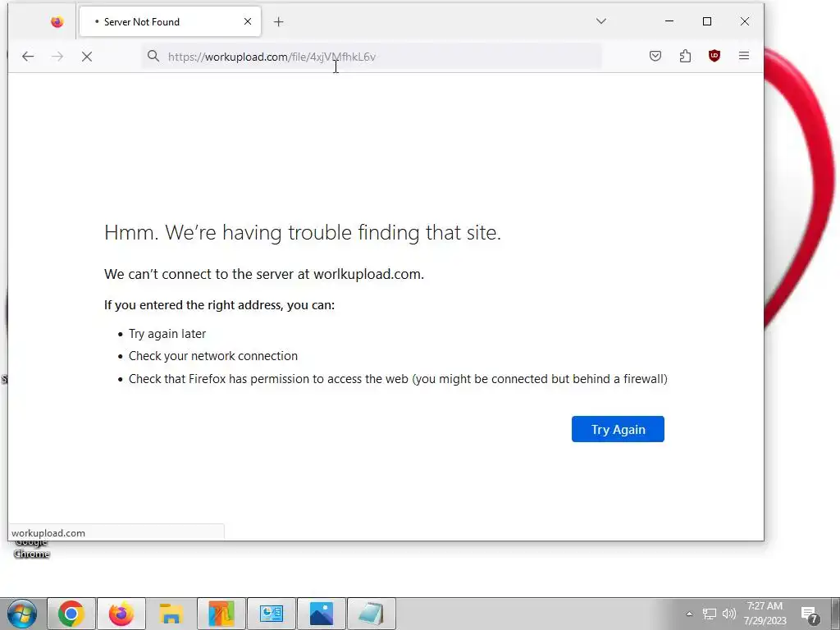
Task: Open the Save to Pocket icon
Action: pyautogui.click(x=655, y=56)
